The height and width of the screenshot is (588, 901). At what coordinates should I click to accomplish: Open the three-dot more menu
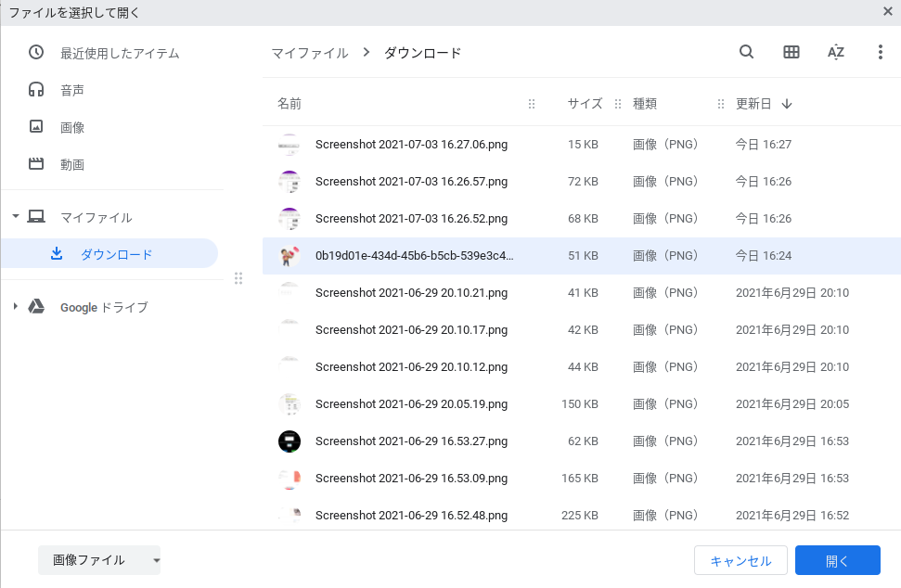[x=880, y=53]
